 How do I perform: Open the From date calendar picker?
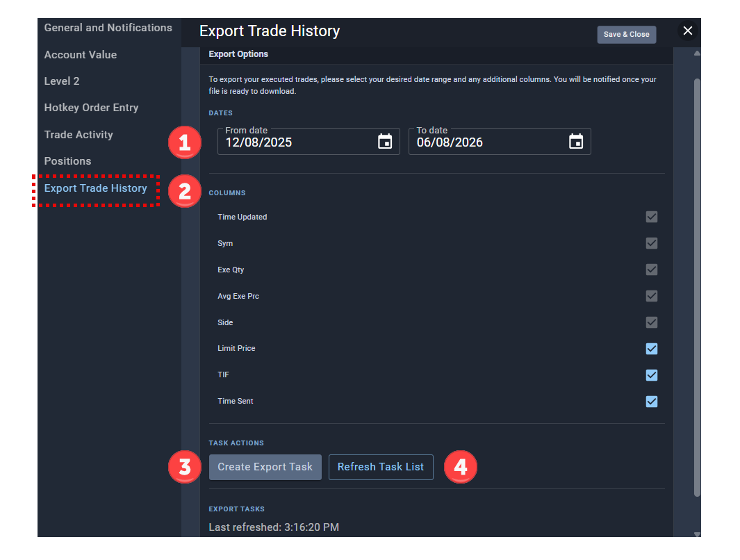point(385,141)
